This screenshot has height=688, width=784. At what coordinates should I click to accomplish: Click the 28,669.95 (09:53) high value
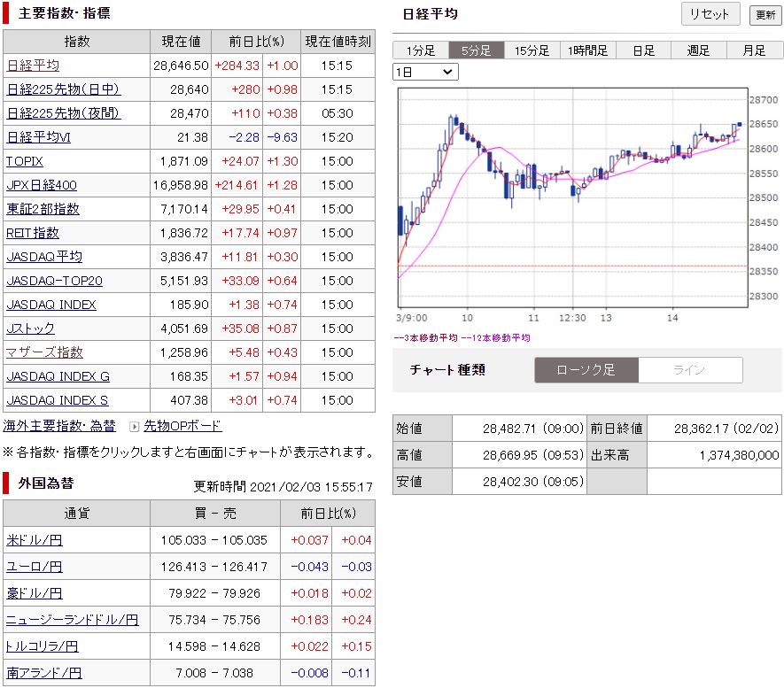coord(533,455)
